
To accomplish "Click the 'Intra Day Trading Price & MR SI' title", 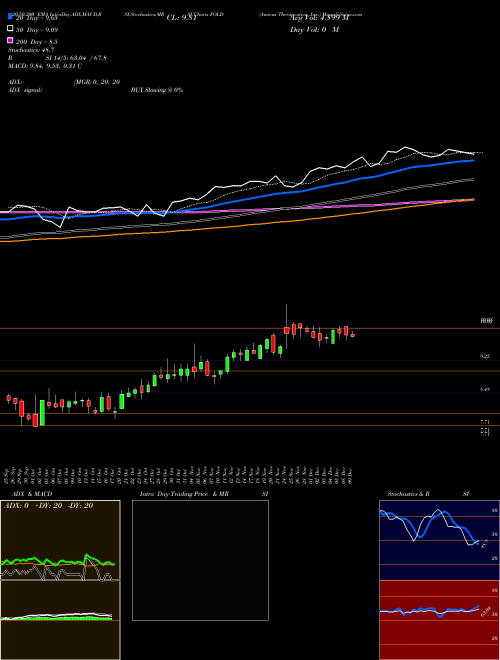I will (x=204, y=494).
